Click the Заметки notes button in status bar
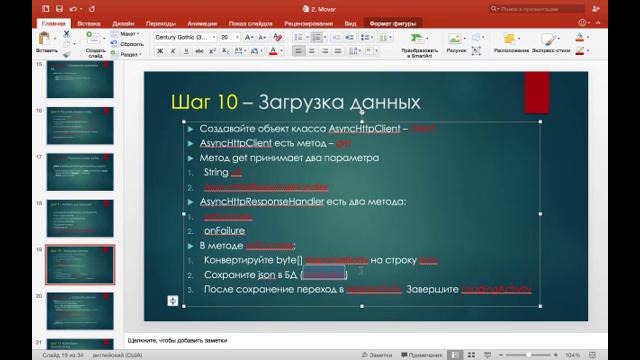The image size is (640, 360). click(x=377, y=355)
